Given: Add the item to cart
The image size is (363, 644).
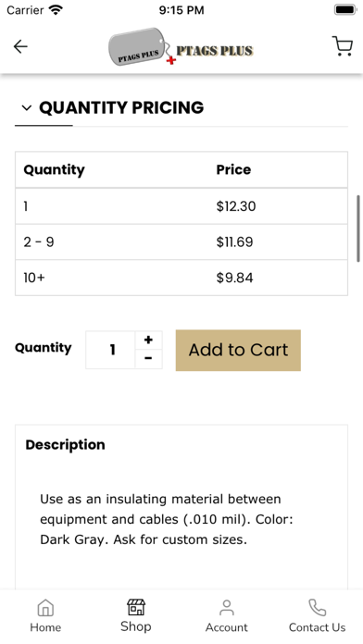Looking at the screenshot, I should click(238, 350).
